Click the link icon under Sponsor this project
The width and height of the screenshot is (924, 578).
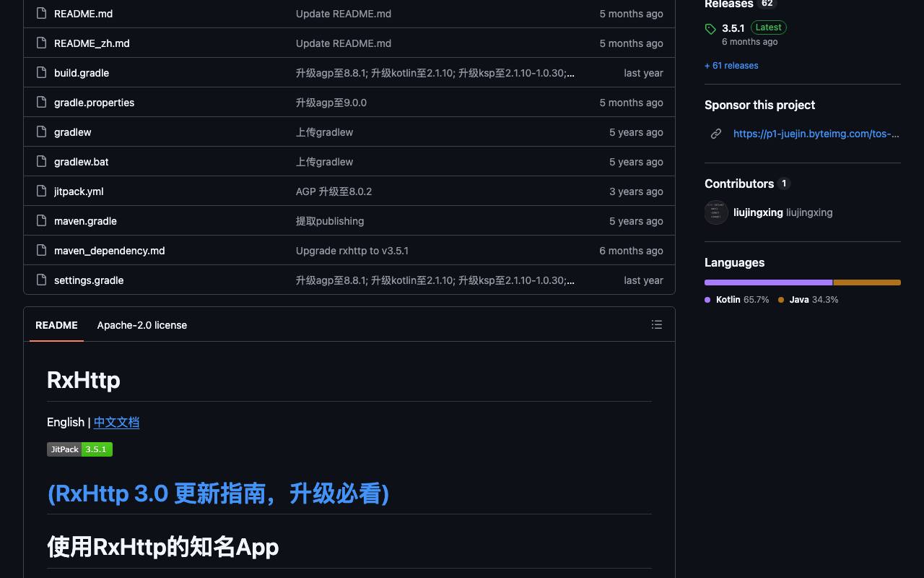click(716, 134)
